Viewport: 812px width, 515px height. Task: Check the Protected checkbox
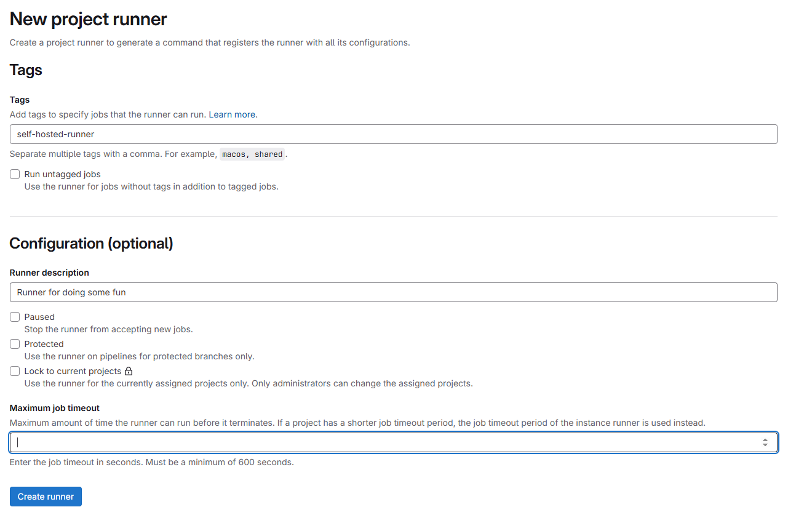(15, 344)
